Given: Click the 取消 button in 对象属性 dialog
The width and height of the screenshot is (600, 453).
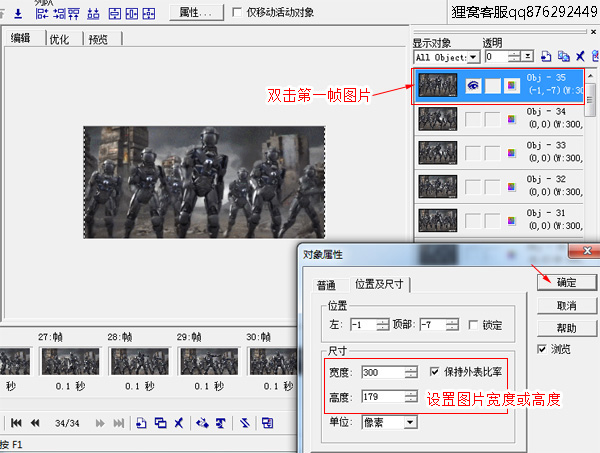Looking at the screenshot, I should tap(567, 305).
